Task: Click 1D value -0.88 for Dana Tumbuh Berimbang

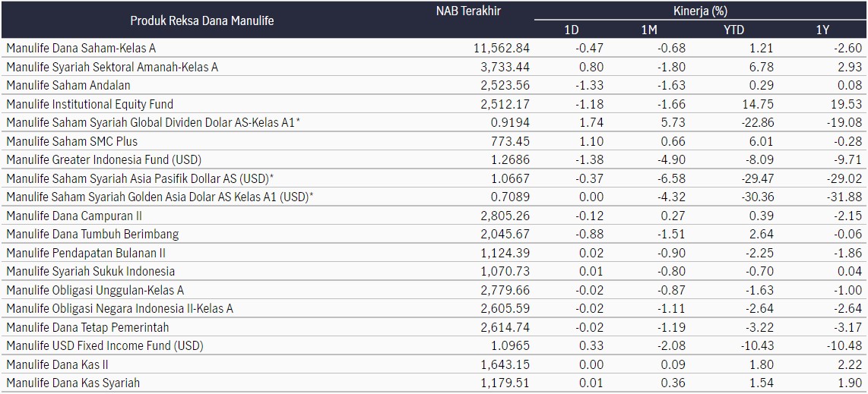Action: click(x=590, y=235)
